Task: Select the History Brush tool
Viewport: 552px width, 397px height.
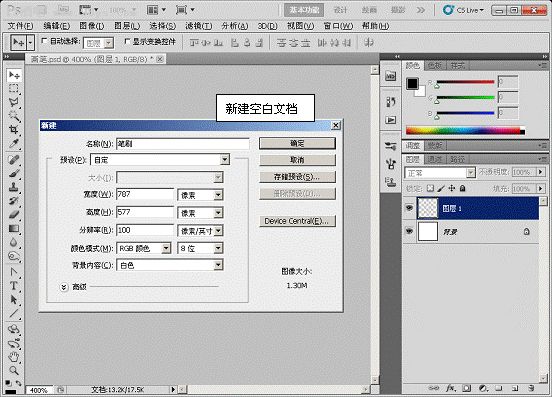Action: coord(14,201)
